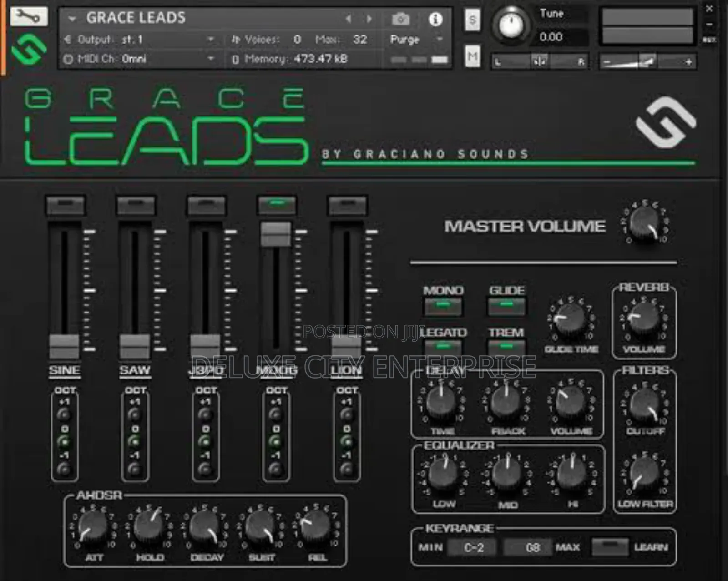
Task: Toggle the TREM button
Action: (x=506, y=347)
